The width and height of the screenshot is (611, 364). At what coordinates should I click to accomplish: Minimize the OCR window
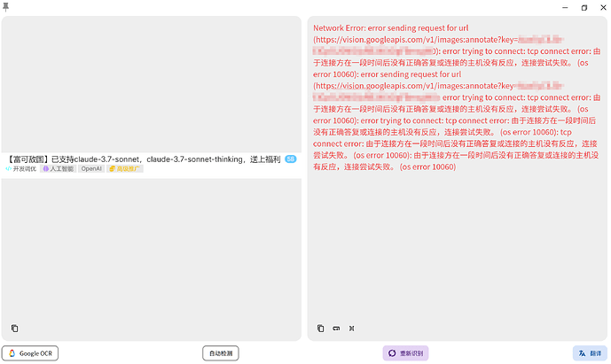565,7
